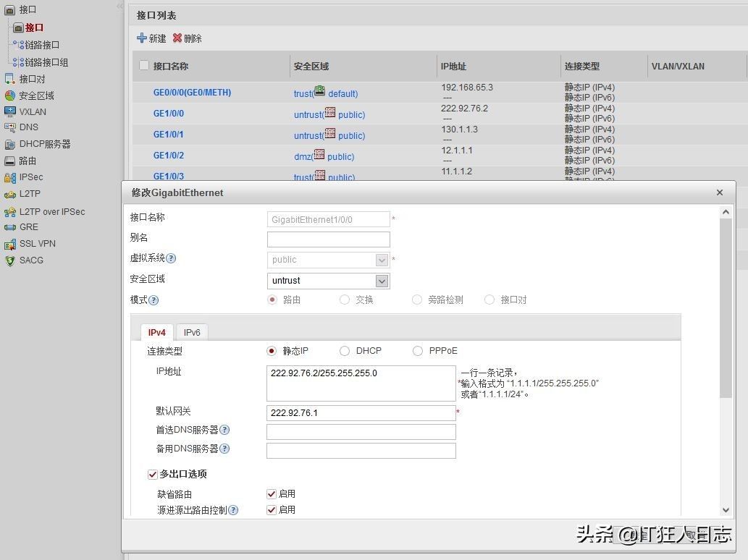Image resolution: width=748 pixels, height=560 pixels.
Task: Open the GE1/0/2 interface link
Action: pos(169,156)
